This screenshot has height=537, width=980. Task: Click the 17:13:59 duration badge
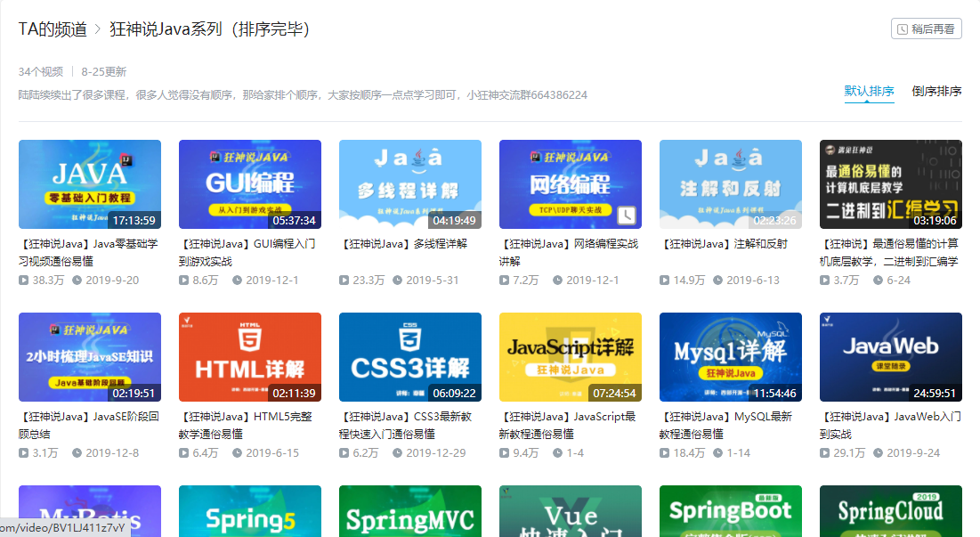coord(134,220)
